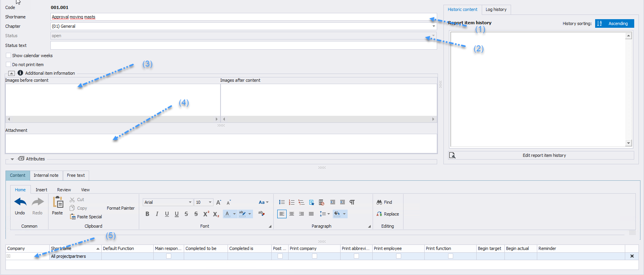The image size is (644, 275).
Task: Open the Chapter dropdown
Action: pos(434,26)
